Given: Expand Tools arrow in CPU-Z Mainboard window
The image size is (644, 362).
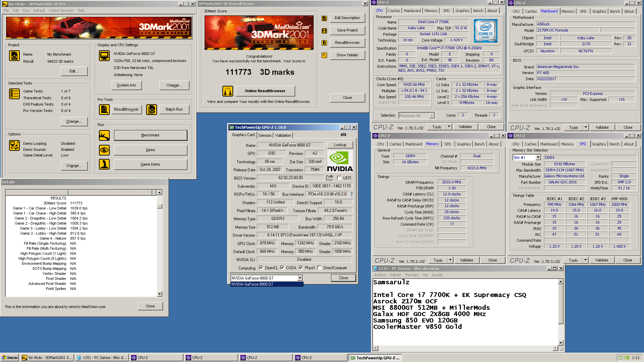Looking at the screenshot, I should [x=586, y=127].
